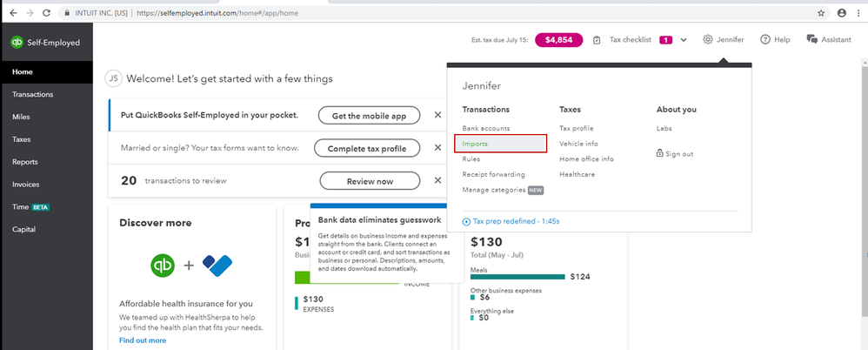Screen dimensions: 868x350
Task: Expand the Tax checklist dropdown chevron
Action: pyautogui.click(x=683, y=40)
